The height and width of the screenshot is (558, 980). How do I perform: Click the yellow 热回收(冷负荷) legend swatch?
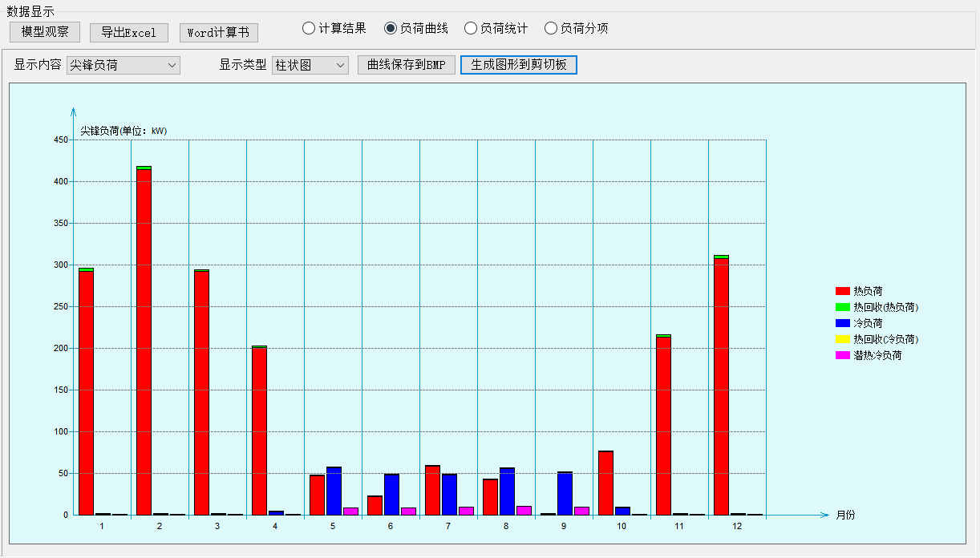[x=842, y=339]
